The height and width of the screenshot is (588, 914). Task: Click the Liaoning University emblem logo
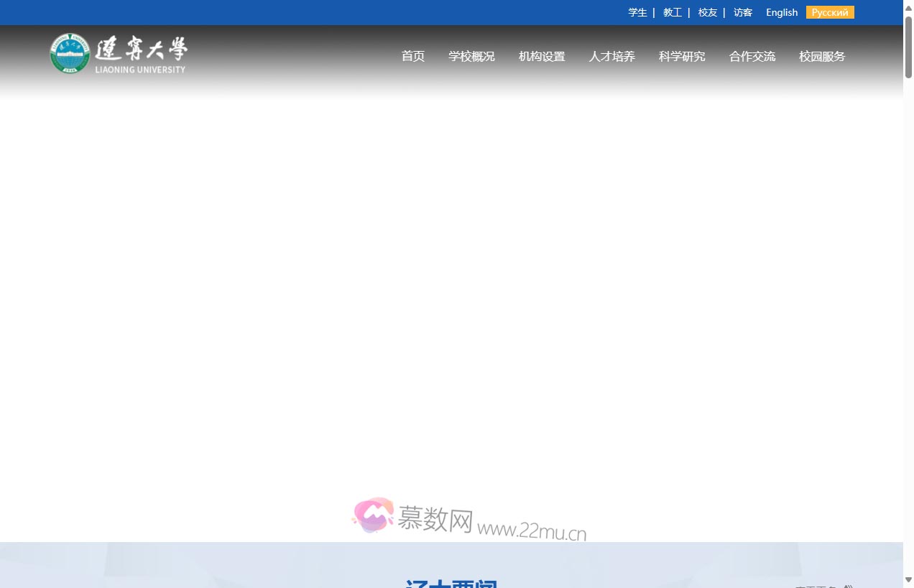70,53
